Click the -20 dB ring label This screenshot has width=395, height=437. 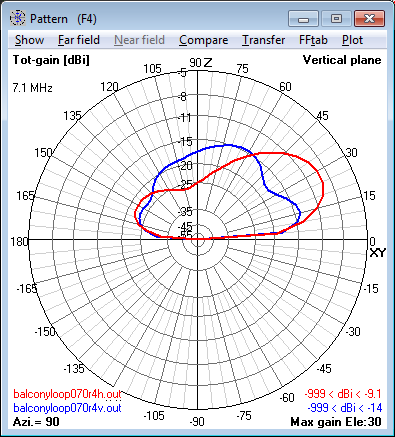coord(185,165)
